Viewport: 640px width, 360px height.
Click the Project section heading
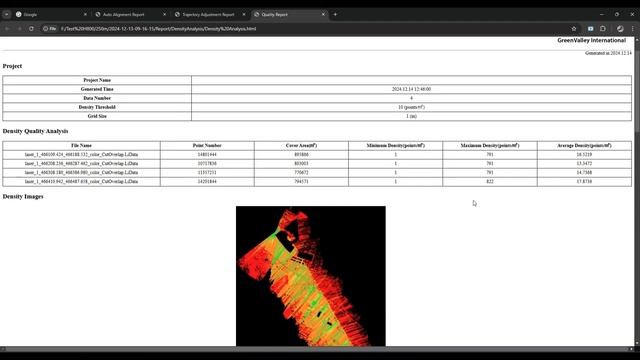(12, 66)
